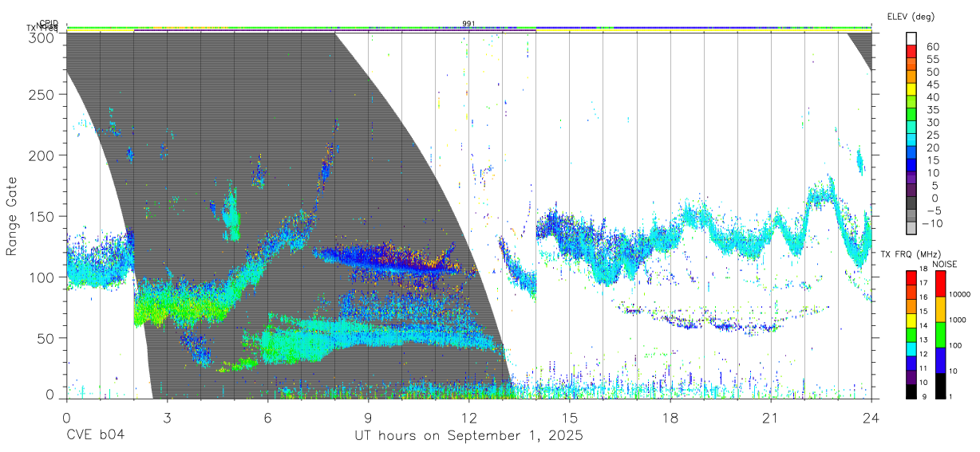Click the 150 tick on Range Gate axis
The height and width of the screenshot is (452, 980).
tap(41, 216)
